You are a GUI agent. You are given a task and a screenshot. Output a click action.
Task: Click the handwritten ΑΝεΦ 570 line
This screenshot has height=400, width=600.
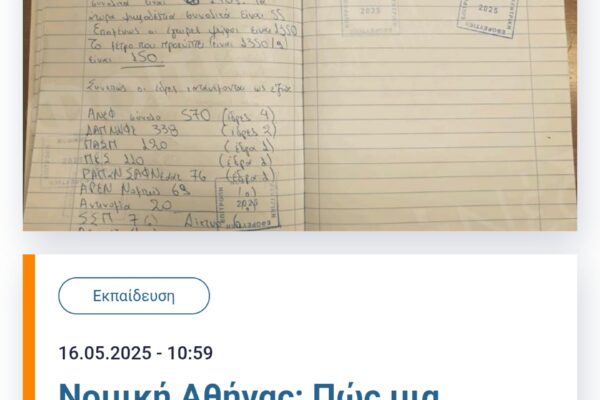coord(148,115)
